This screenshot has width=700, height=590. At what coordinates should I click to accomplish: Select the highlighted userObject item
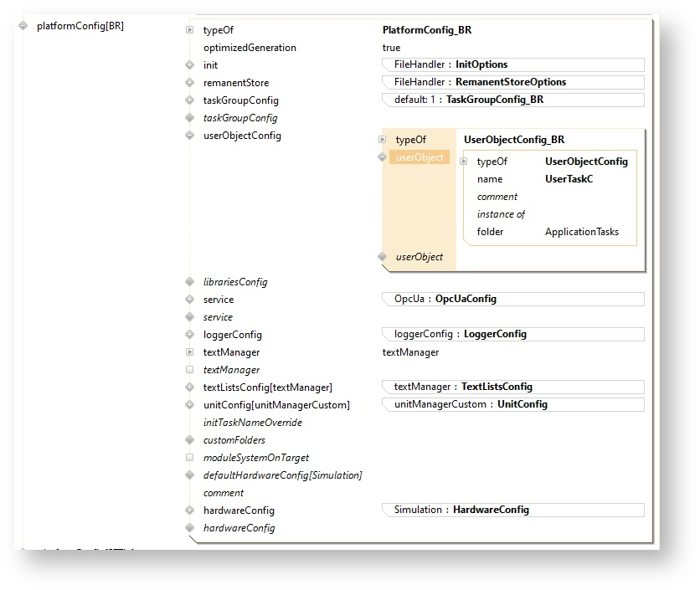pos(419,157)
